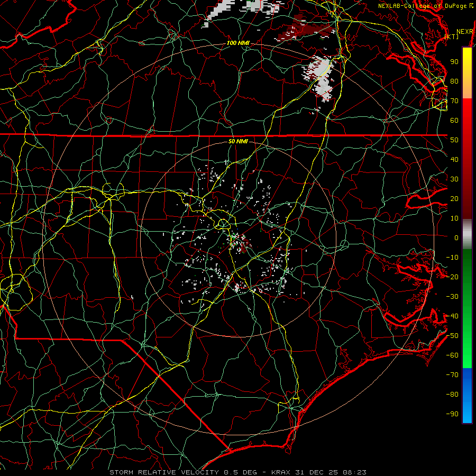Click the positive 60 scale value
The height and width of the screenshot is (476, 476).
(x=454, y=120)
